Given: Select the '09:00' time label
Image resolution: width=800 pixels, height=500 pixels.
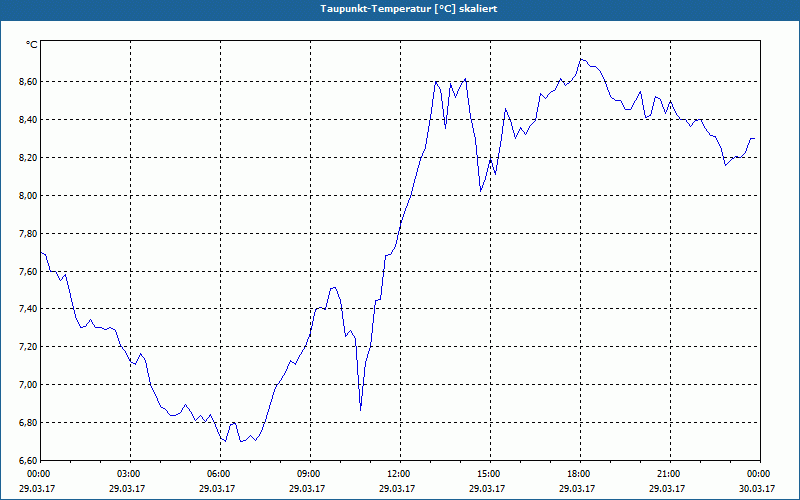Looking at the screenshot, I should click(x=307, y=474).
